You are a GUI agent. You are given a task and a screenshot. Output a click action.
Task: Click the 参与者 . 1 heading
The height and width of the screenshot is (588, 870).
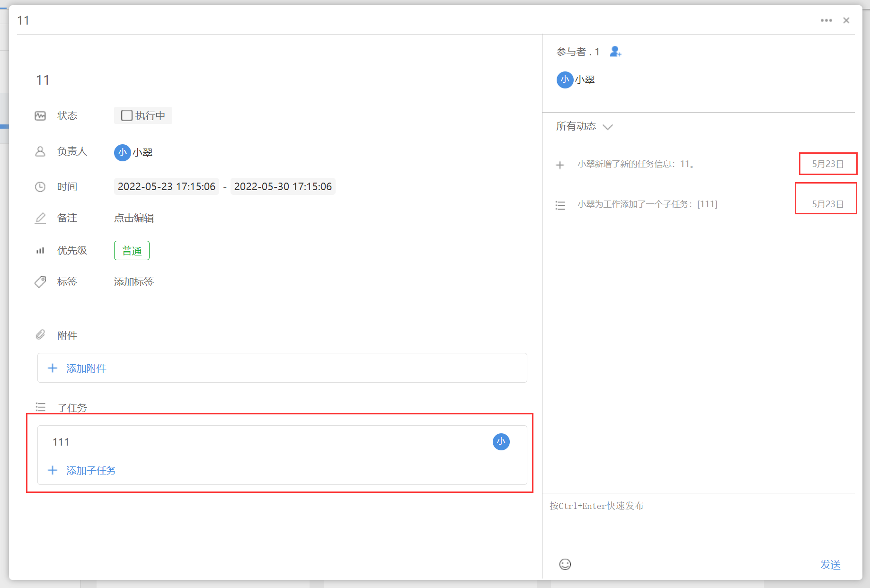point(578,52)
